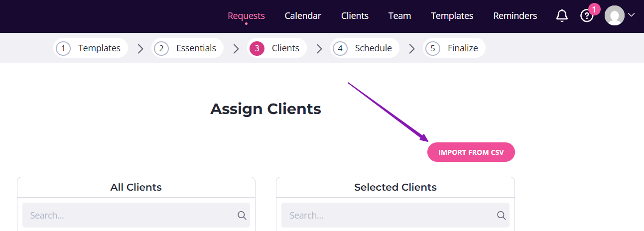Open the help question mark icon
The width and height of the screenshot is (644, 231).
(x=587, y=16)
